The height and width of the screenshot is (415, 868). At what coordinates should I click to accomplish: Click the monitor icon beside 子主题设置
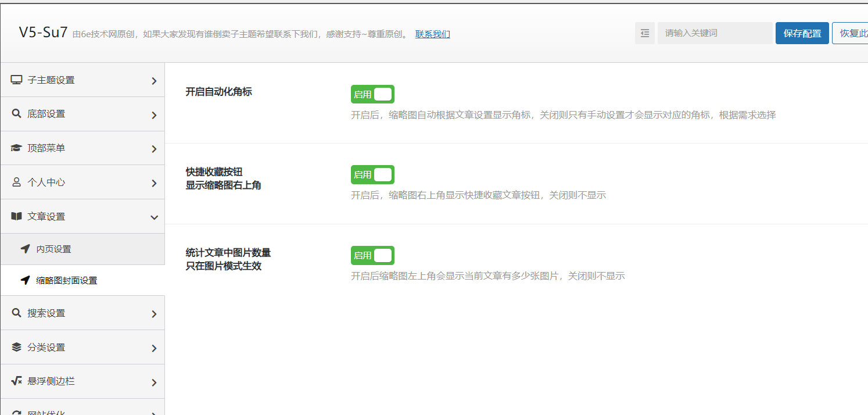coord(16,80)
